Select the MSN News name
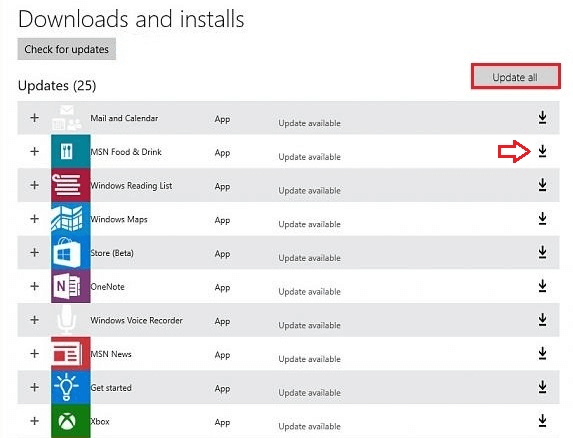The width and height of the screenshot is (573, 438). pyautogui.click(x=111, y=354)
